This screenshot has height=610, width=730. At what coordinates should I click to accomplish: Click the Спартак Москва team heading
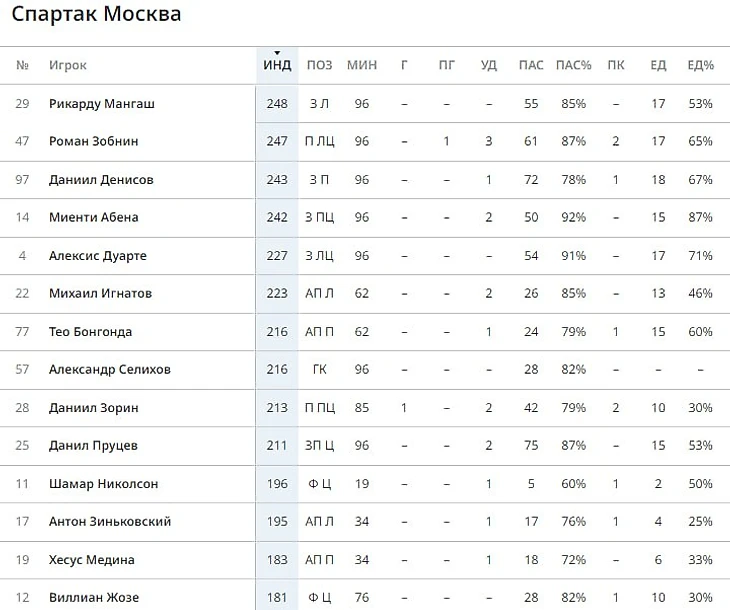(x=96, y=14)
